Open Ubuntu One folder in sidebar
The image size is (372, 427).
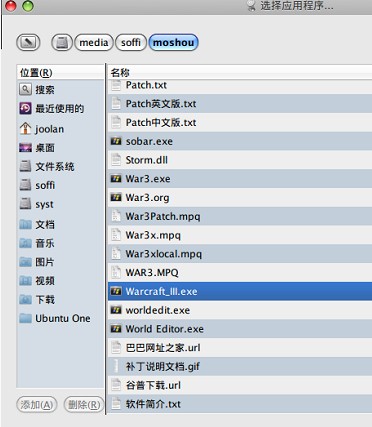tap(60, 318)
